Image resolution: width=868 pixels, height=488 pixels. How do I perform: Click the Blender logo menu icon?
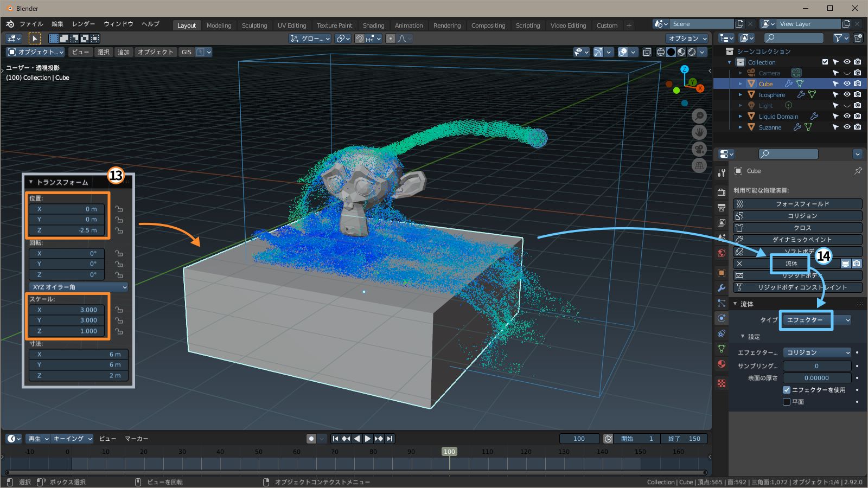[10, 24]
